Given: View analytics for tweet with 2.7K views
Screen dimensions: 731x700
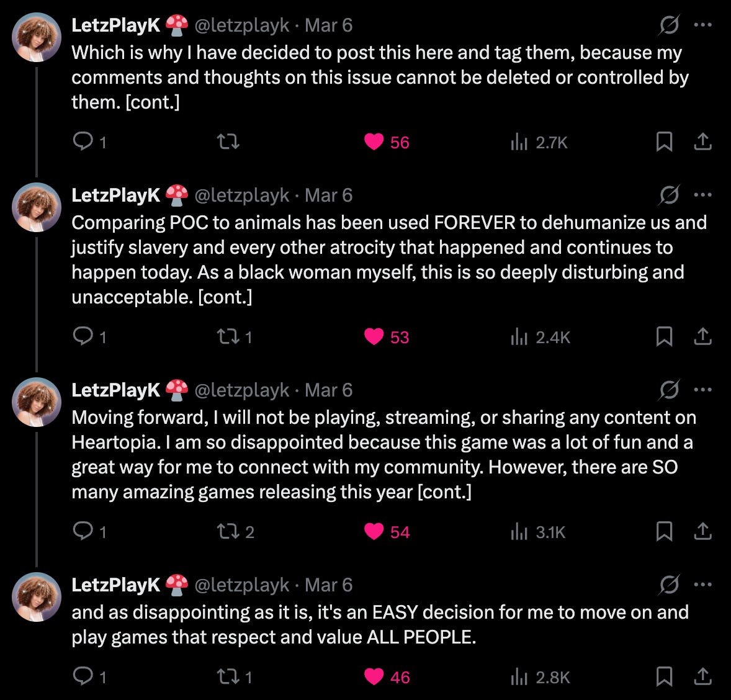Looking at the screenshot, I should click(539, 141).
